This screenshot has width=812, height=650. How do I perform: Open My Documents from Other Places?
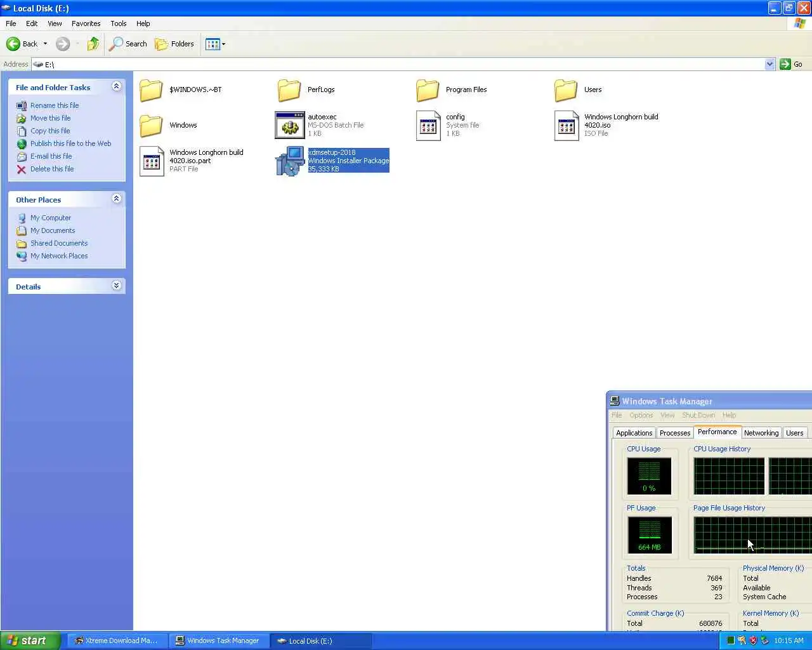53,230
